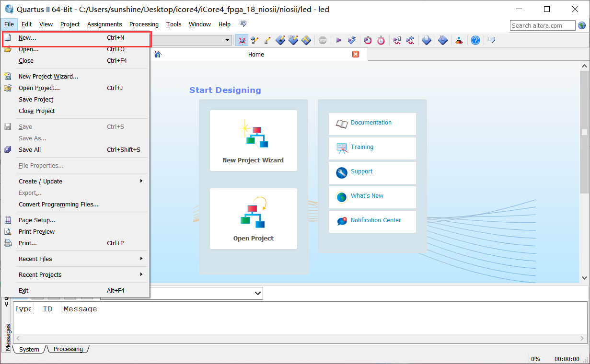Choose Convert Programming Files... menu entry
Viewport: 590px width, 364px height.
coord(58,205)
